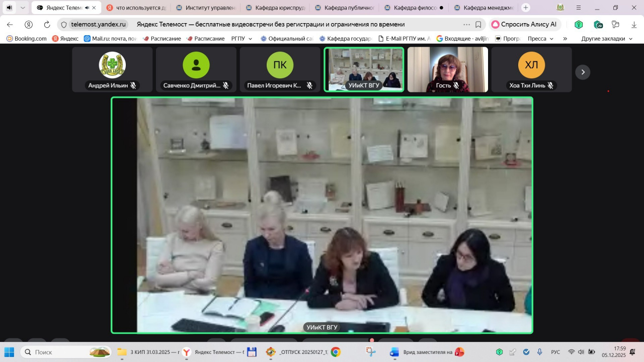Open the Другие закладки dropdown

pyautogui.click(x=606, y=39)
